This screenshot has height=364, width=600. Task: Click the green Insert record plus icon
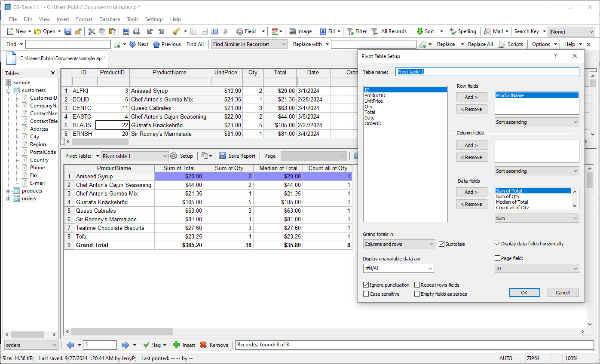click(176, 345)
